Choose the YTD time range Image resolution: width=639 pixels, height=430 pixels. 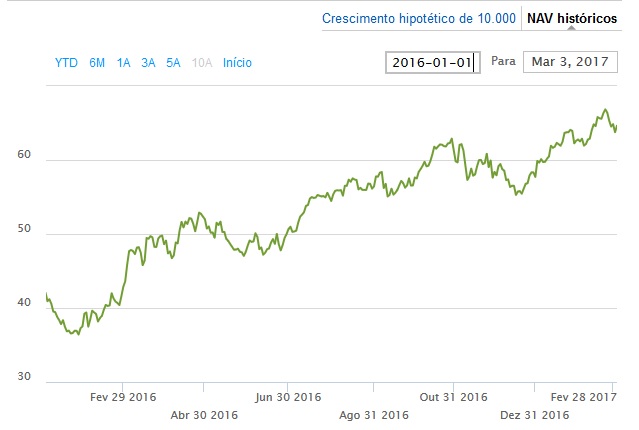pyautogui.click(x=66, y=63)
